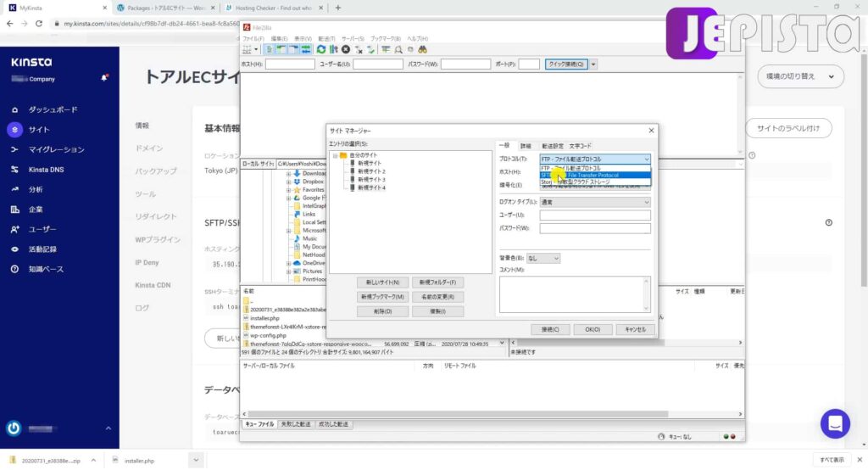868x470 pixels.
Task: Click the FileZilla refresh file lists icon
Action: (321, 50)
